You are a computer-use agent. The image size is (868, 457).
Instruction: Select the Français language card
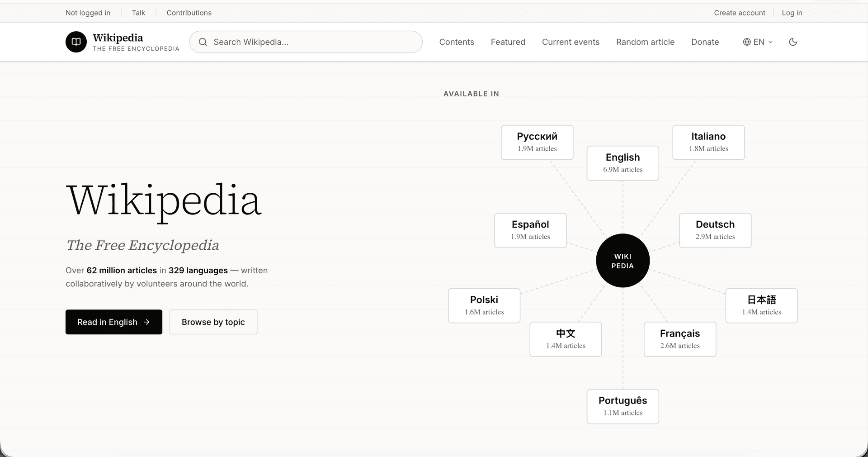tap(680, 339)
